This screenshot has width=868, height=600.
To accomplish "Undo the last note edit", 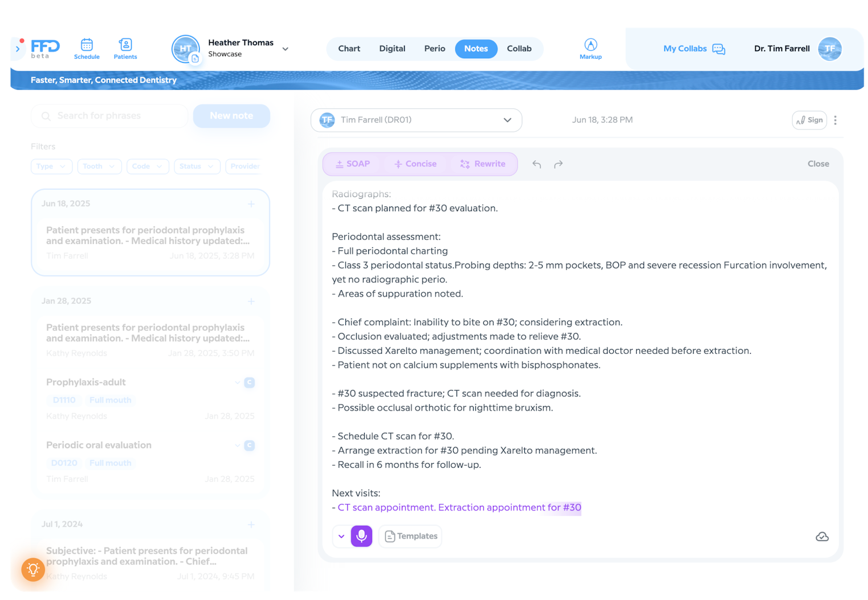I will pyautogui.click(x=536, y=164).
